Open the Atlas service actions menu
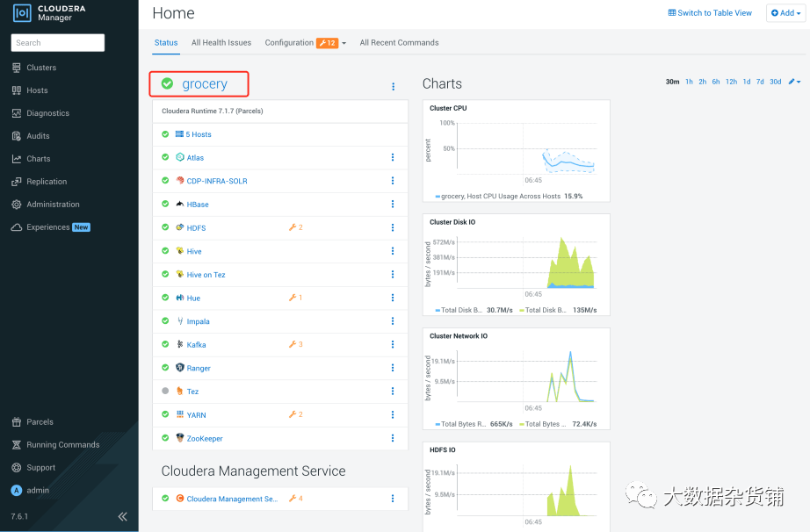 point(393,157)
